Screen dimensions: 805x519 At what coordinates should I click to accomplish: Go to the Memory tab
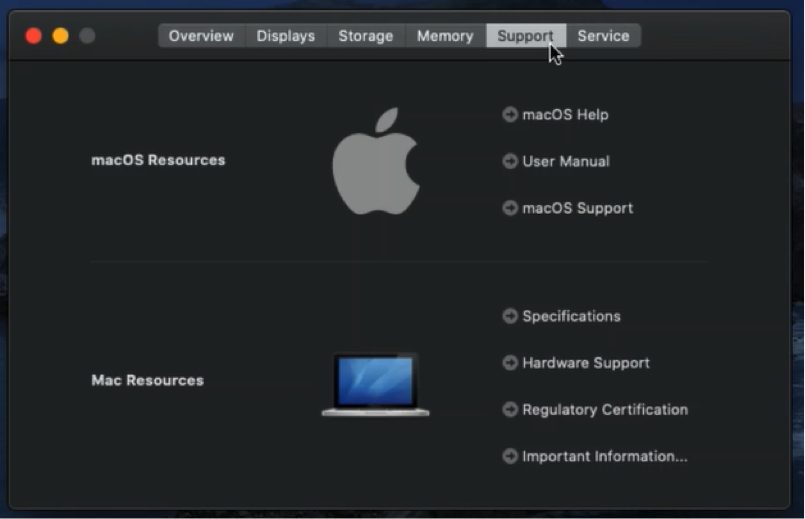coord(445,36)
